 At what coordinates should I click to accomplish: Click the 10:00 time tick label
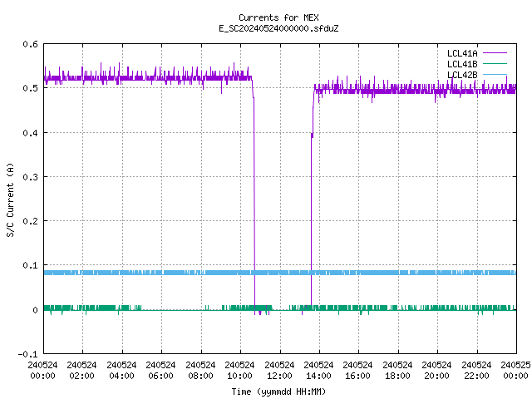pos(239,376)
